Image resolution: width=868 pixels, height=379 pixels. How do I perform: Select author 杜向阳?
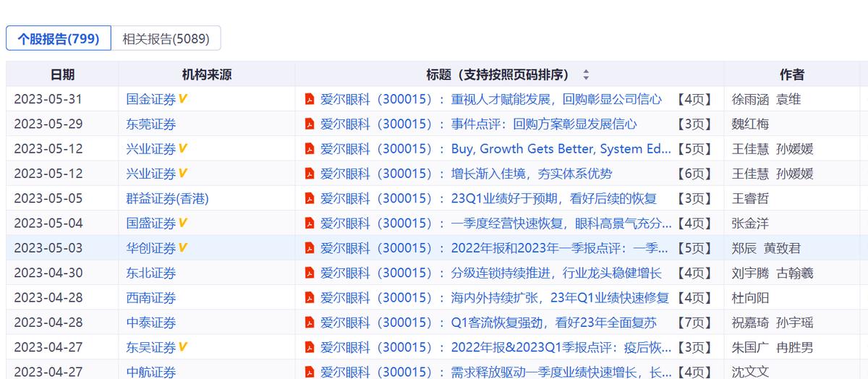point(751,297)
